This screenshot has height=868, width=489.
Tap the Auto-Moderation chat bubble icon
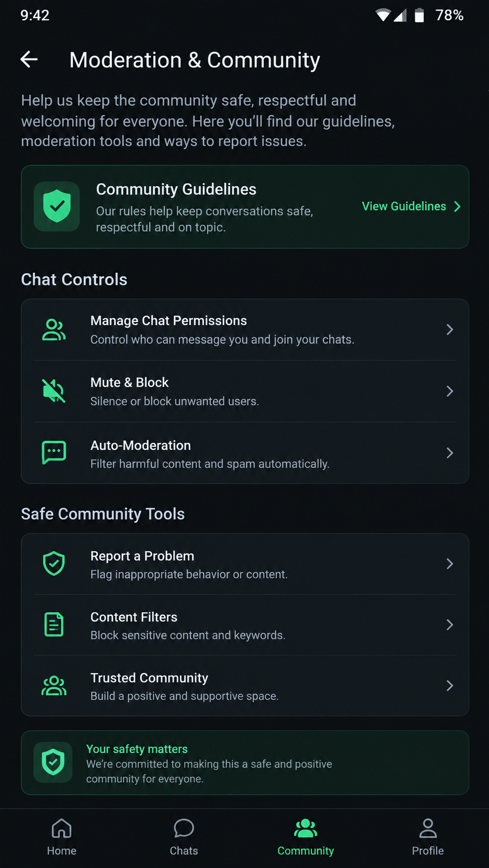point(54,453)
